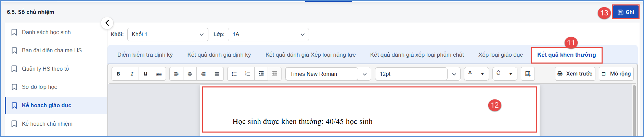Image resolution: width=644 pixels, height=137 pixels.
Task: Insert a table into editor
Action: [528, 74]
